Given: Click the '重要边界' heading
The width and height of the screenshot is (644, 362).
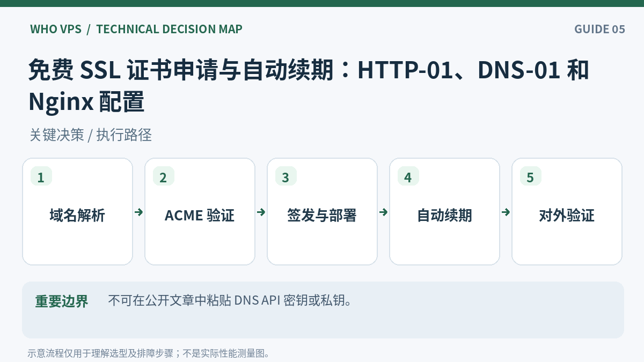Looking at the screenshot, I should pos(61,301).
